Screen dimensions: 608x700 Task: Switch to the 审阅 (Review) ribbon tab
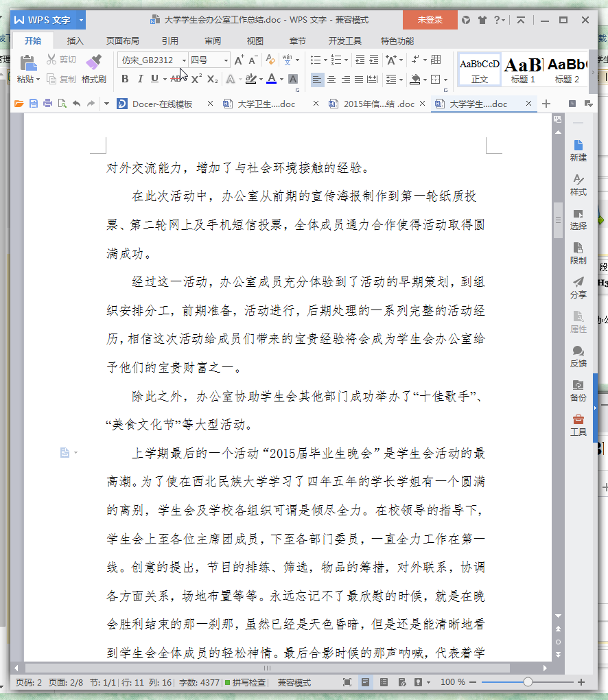213,40
